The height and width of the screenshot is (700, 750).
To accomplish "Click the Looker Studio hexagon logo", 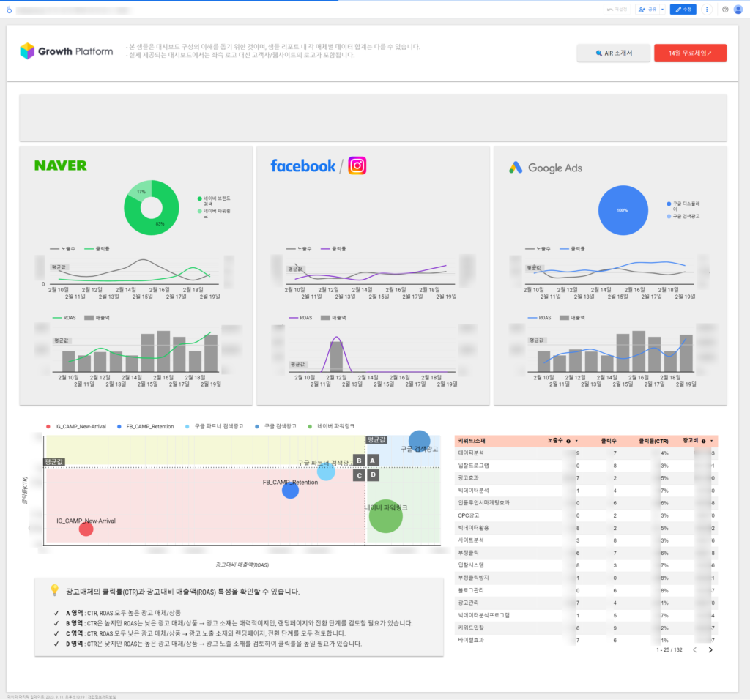I will (7, 7).
